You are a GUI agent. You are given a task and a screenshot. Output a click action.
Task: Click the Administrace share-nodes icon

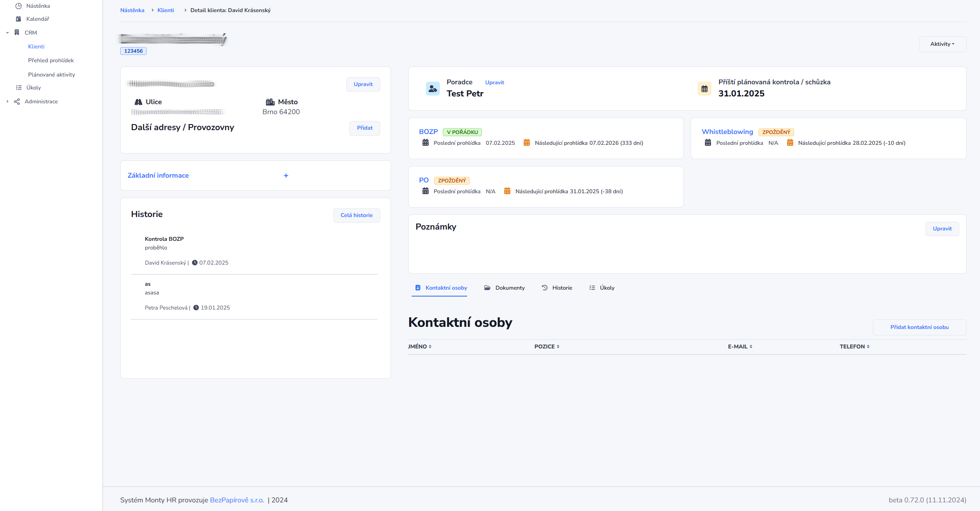[x=17, y=102]
